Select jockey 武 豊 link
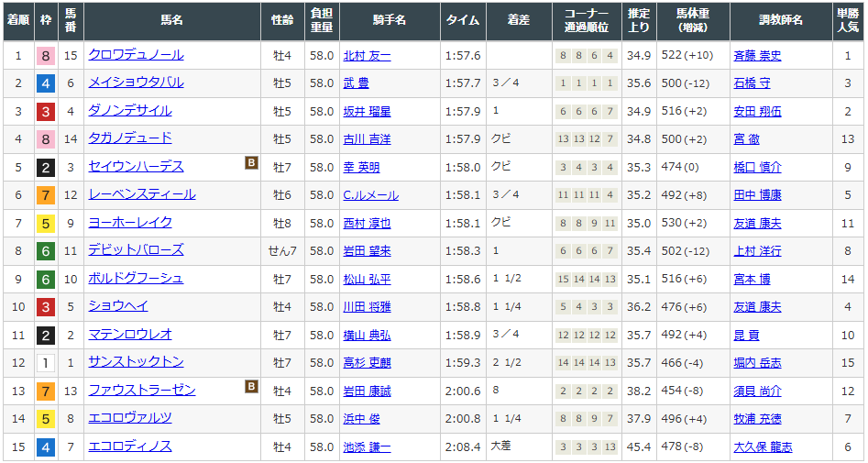 356,83
